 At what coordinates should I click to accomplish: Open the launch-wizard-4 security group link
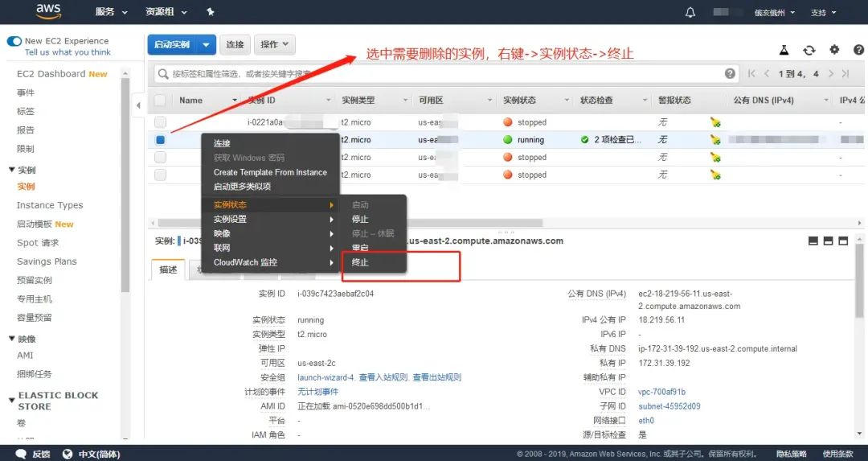325,377
